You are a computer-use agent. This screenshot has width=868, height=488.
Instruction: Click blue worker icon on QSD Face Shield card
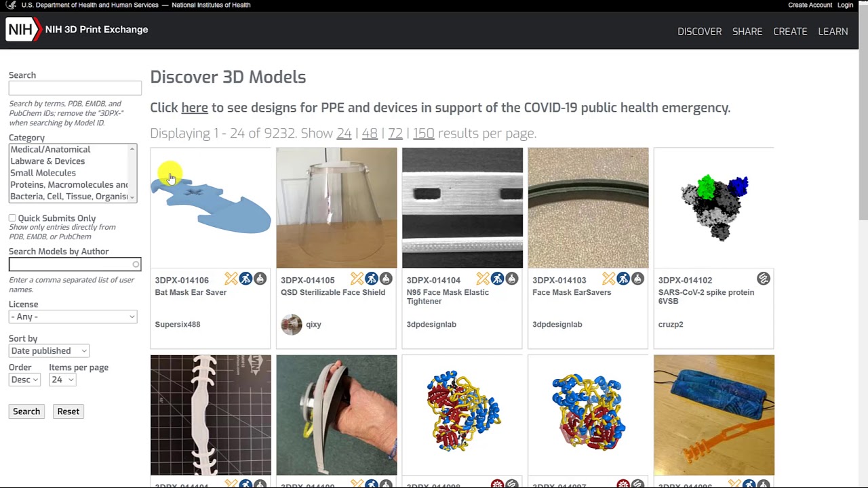pos(372,279)
